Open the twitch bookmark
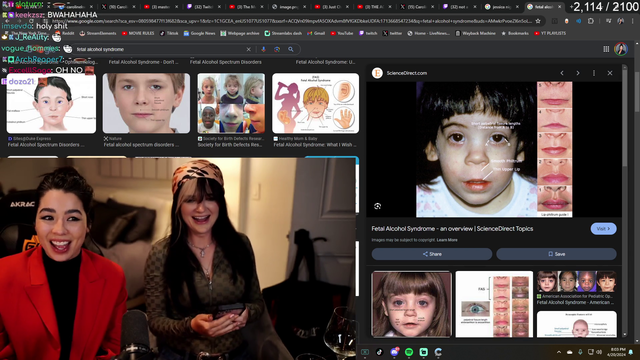 tap(368, 33)
